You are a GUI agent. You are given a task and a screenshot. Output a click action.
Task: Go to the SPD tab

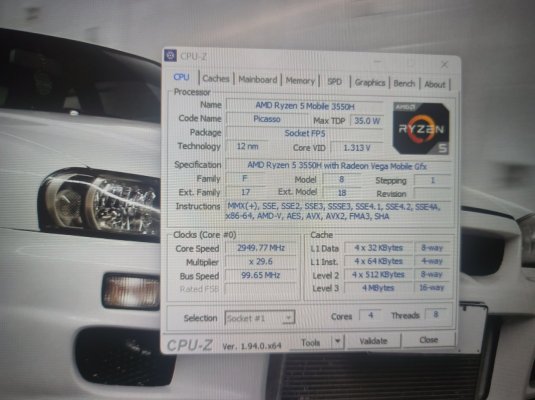(x=334, y=82)
